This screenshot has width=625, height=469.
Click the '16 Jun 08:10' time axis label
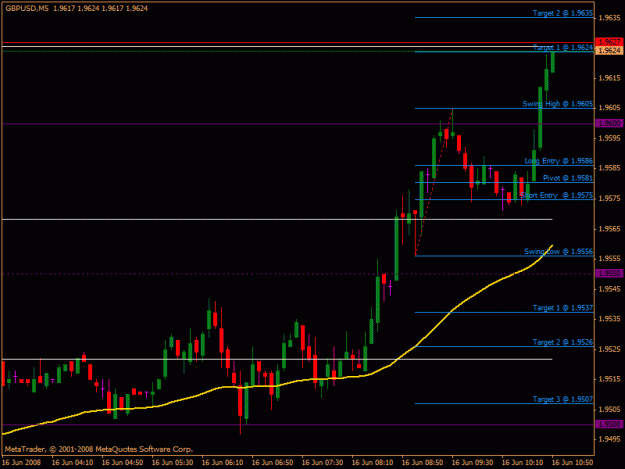[x=372, y=463]
